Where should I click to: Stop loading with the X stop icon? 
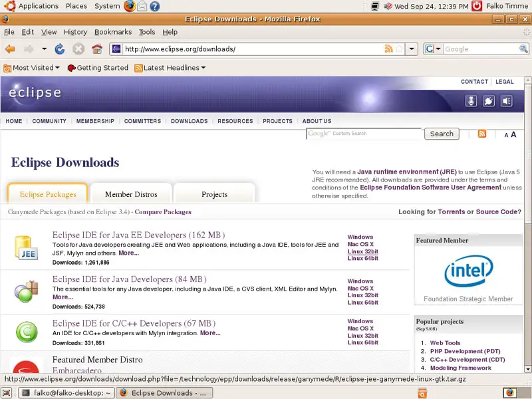click(78, 49)
